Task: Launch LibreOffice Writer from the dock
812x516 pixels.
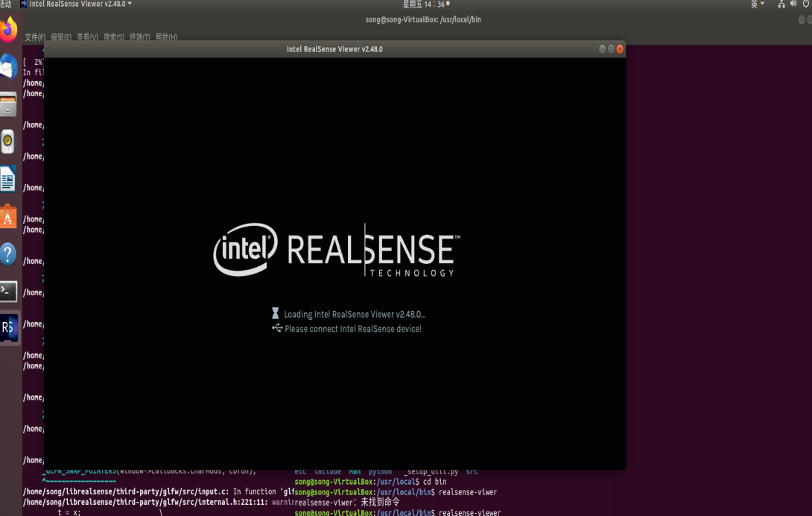Action: click(x=8, y=179)
